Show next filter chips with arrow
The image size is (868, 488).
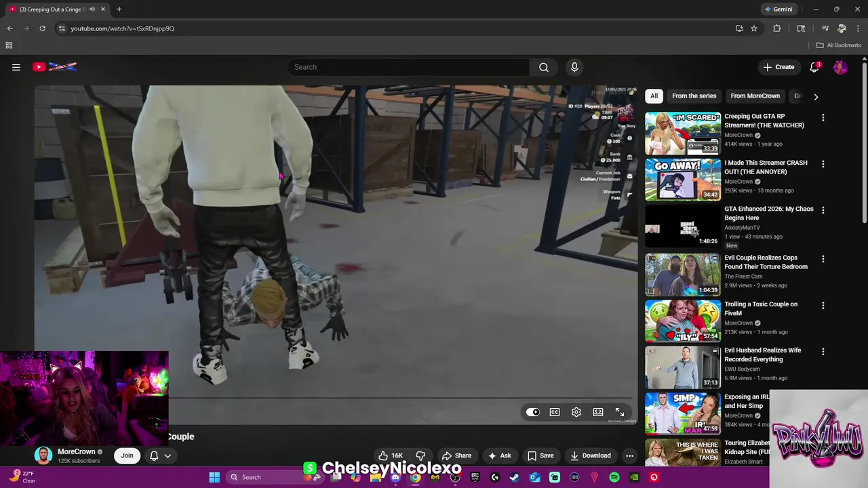[x=816, y=96]
